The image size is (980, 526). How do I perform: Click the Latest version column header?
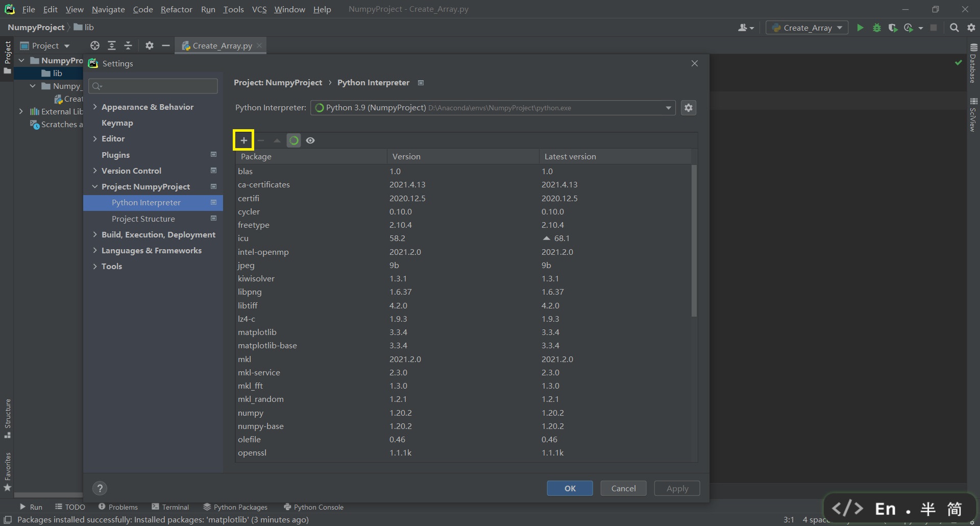click(615, 156)
